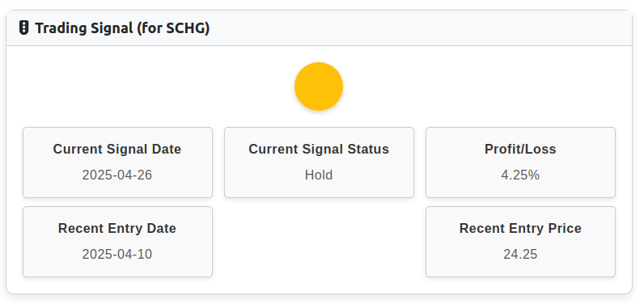Click the 4.25% profit value
The height and width of the screenshot is (304, 644).
coord(520,175)
